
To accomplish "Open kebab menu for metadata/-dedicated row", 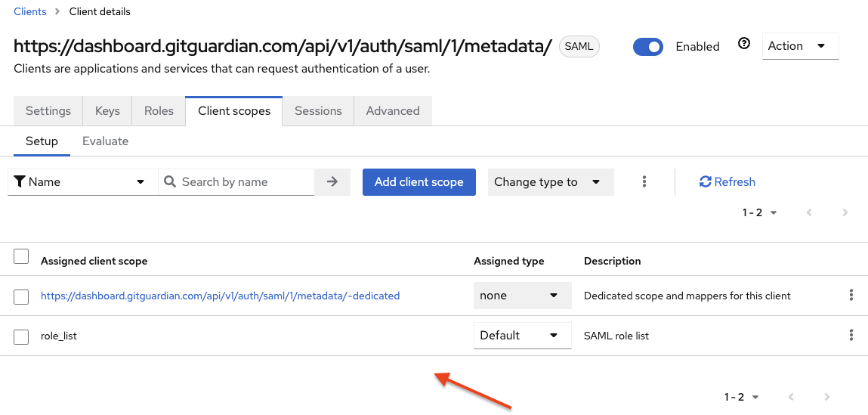I will pyautogui.click(x=851, y=296).
